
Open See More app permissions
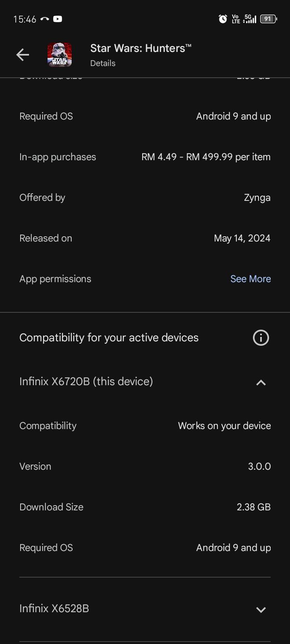click(250, 279)
